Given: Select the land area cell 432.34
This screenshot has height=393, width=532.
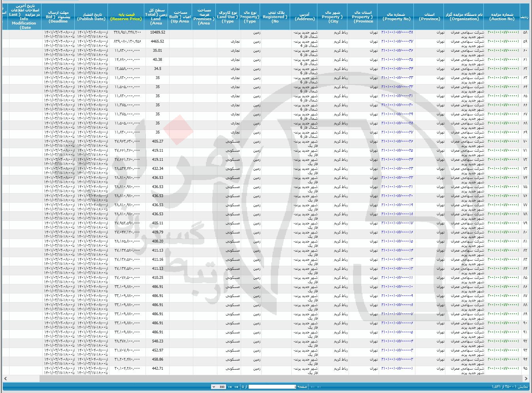Looking at the screenshot, I should [x=157, y=169].
